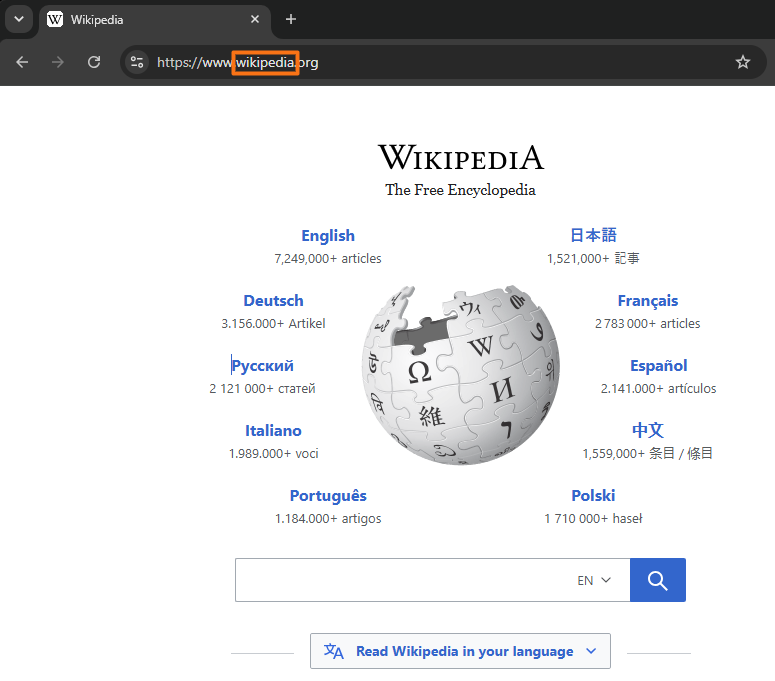Click the Wikipedia puzzle globe logo
Screen dimensions: 775x681
point(461,375)
